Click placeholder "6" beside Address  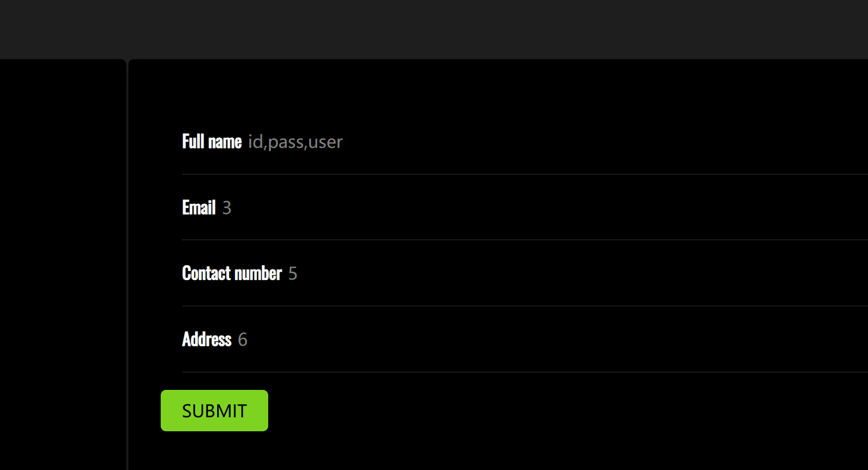pyautogui.click(x=242, y=340)
